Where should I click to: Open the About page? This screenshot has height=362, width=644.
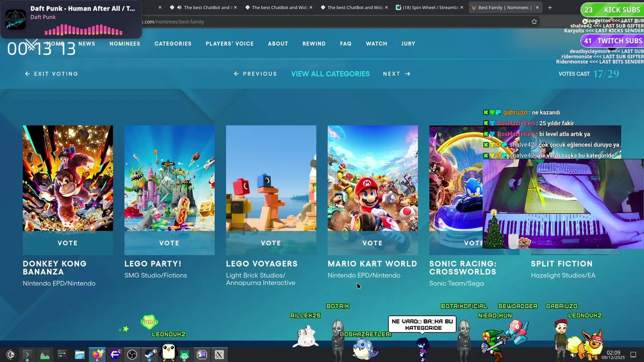click(x=278, y=44)
